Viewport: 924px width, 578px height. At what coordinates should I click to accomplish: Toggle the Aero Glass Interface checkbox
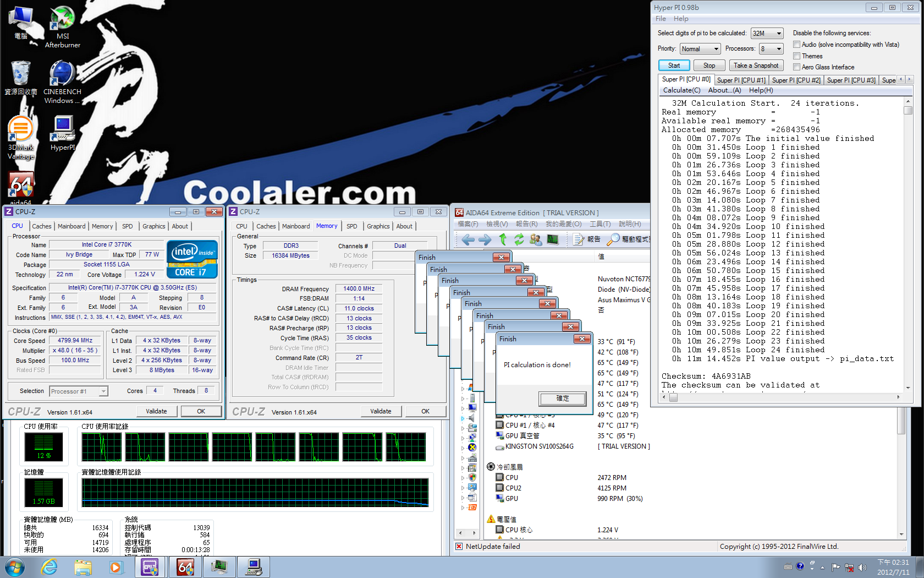796,67
